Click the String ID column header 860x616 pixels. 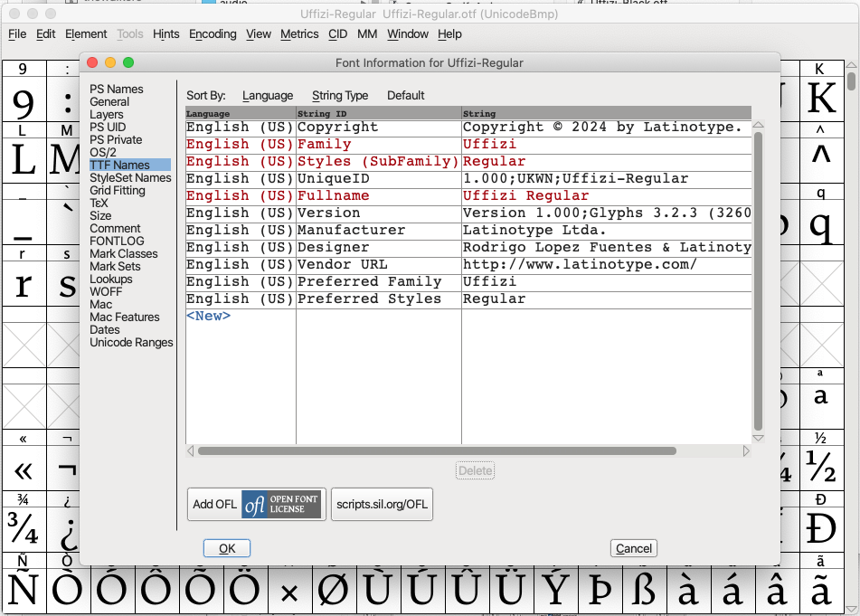tap(378, 114)
